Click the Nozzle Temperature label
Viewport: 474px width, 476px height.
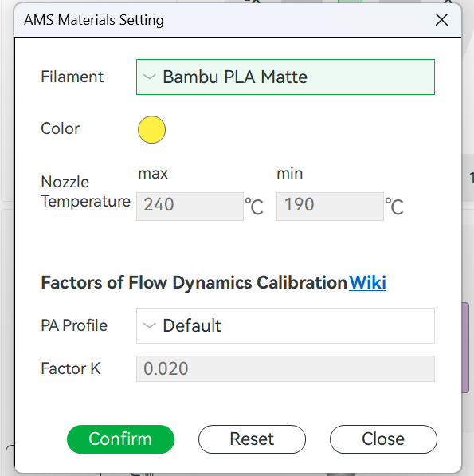(x=85, y=191)
